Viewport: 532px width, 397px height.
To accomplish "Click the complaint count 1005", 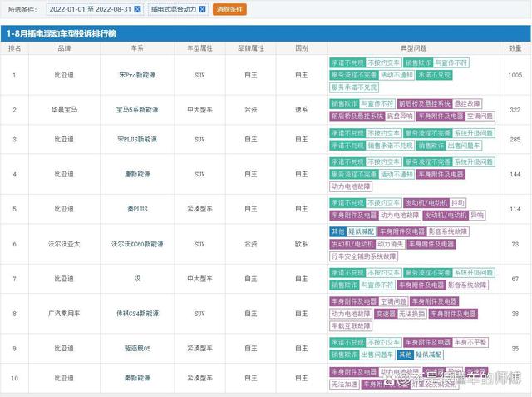I will click(x=515, y=75).
